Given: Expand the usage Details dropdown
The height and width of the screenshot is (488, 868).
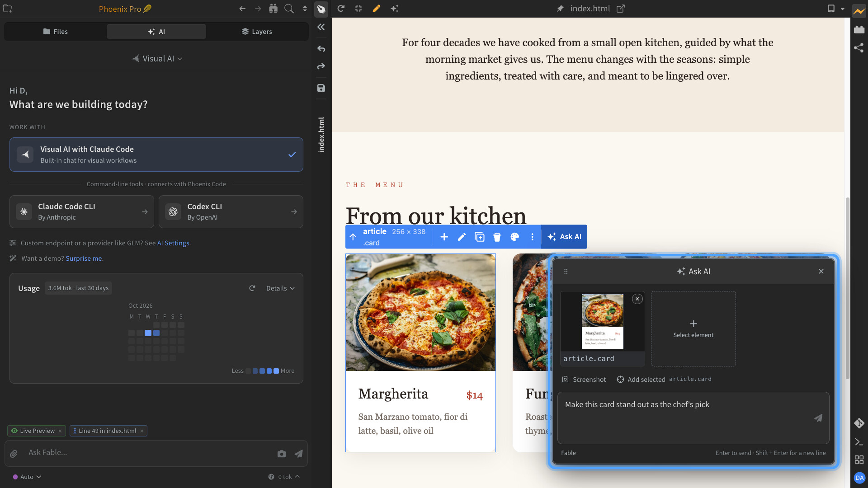Looking at the screenshot, I should pos(280,288).
